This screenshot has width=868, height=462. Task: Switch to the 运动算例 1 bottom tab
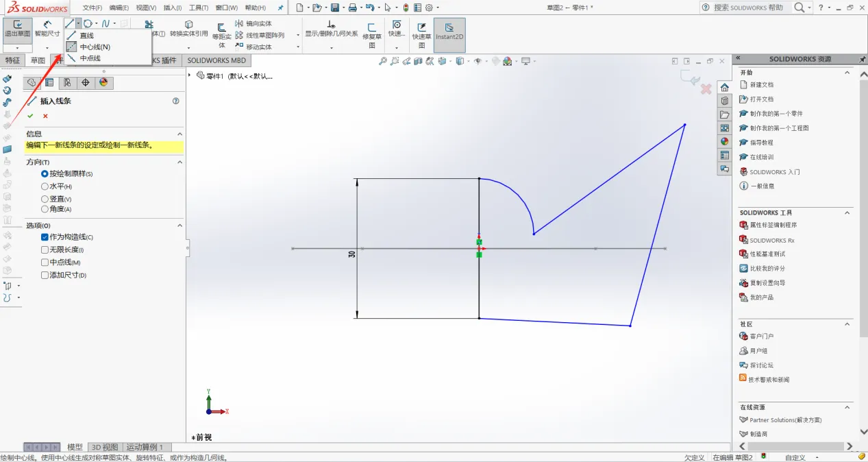145,447
